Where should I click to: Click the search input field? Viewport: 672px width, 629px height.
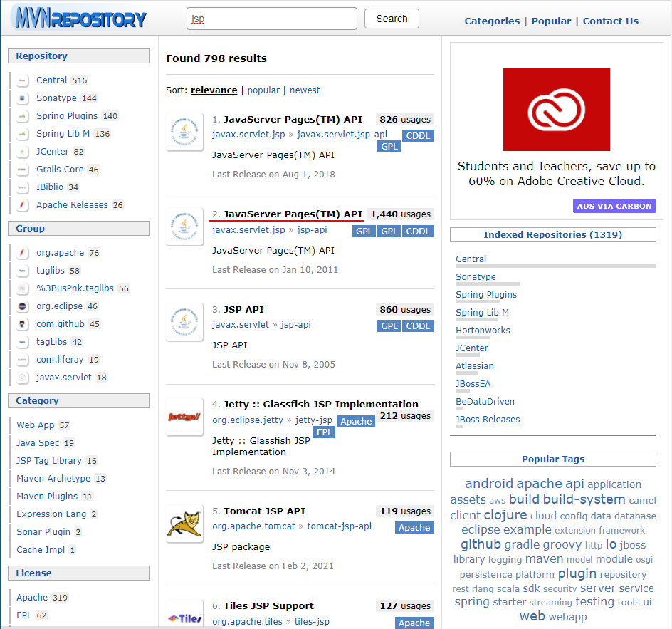point(272,19)
